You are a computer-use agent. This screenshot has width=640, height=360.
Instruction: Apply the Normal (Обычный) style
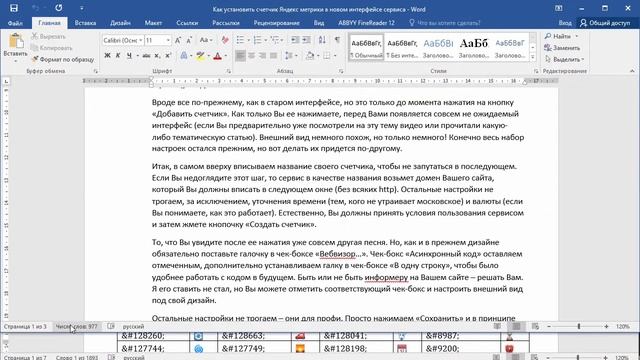366,47
